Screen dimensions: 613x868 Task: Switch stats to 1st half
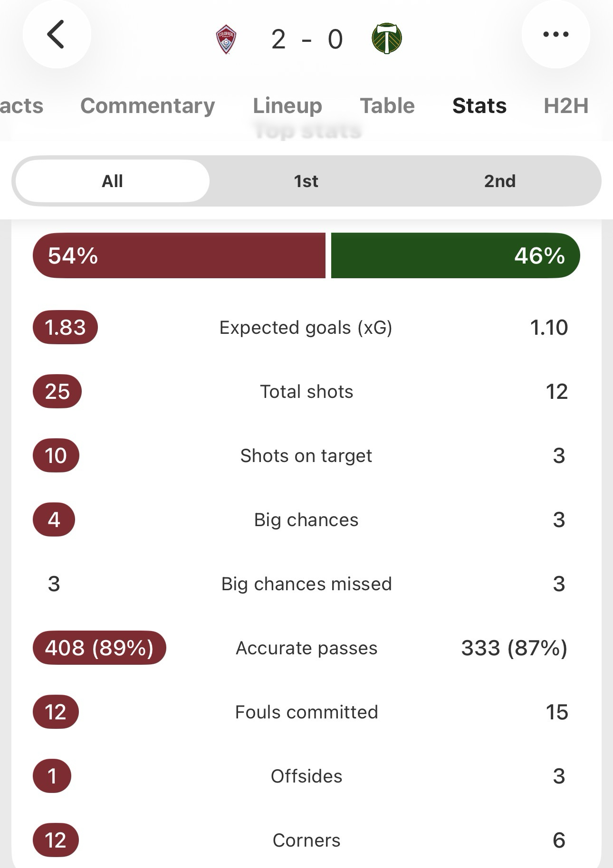(306, 181)
